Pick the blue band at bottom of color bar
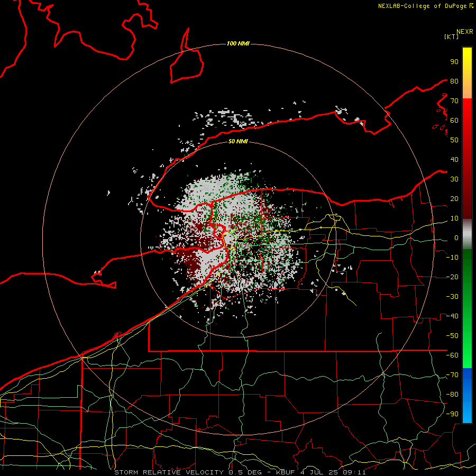Viewport: 476px width, 476px height. [467, 395]
